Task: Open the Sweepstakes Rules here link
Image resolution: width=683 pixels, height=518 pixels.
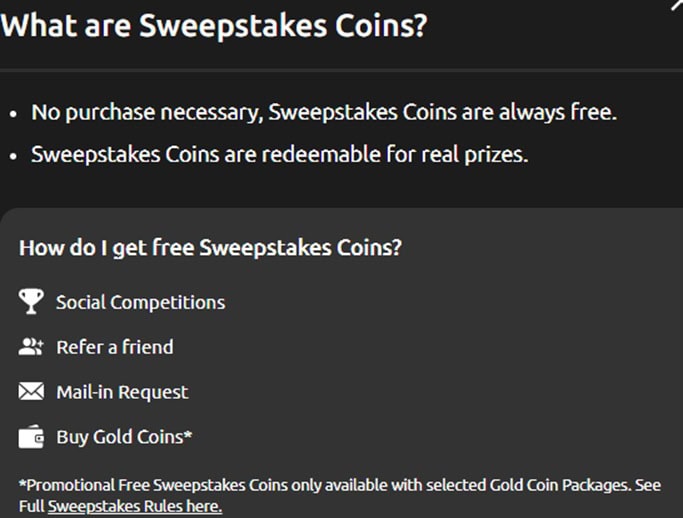Action: tap(135, 506)
